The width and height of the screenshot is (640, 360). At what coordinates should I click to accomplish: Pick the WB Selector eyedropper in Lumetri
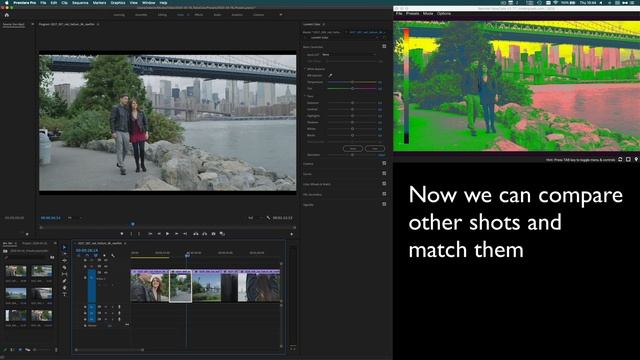tap(330, 76)
